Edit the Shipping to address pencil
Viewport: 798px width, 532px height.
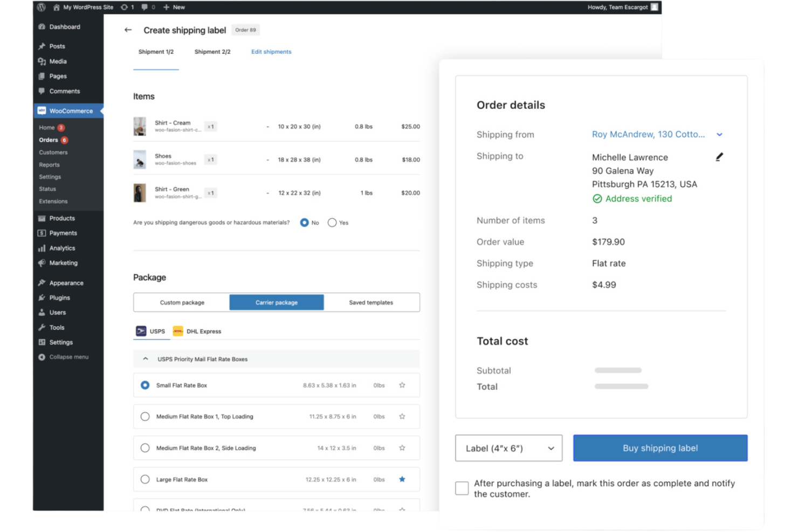point(719,157)
